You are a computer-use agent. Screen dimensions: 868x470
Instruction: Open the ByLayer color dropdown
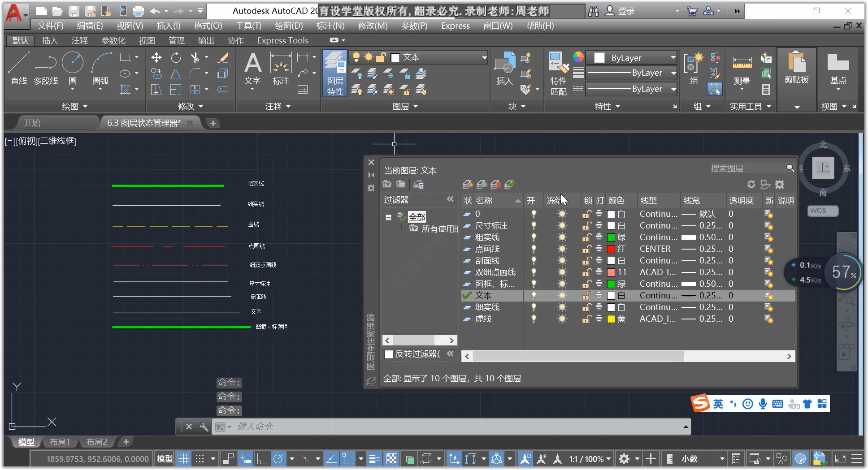673,57
